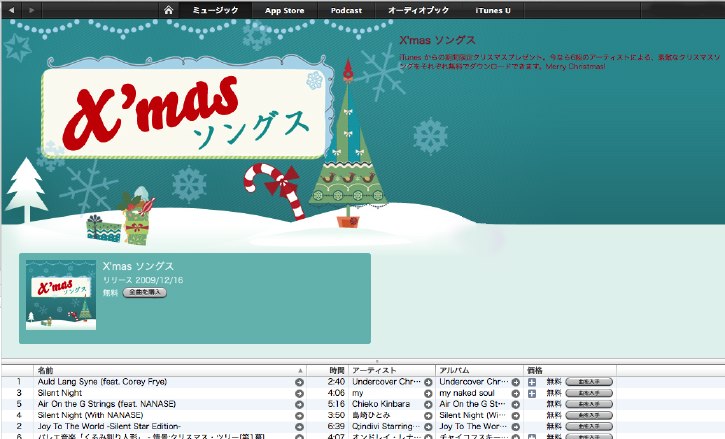
Task: Sort by the 時間 column header
Action: [327, 371]
